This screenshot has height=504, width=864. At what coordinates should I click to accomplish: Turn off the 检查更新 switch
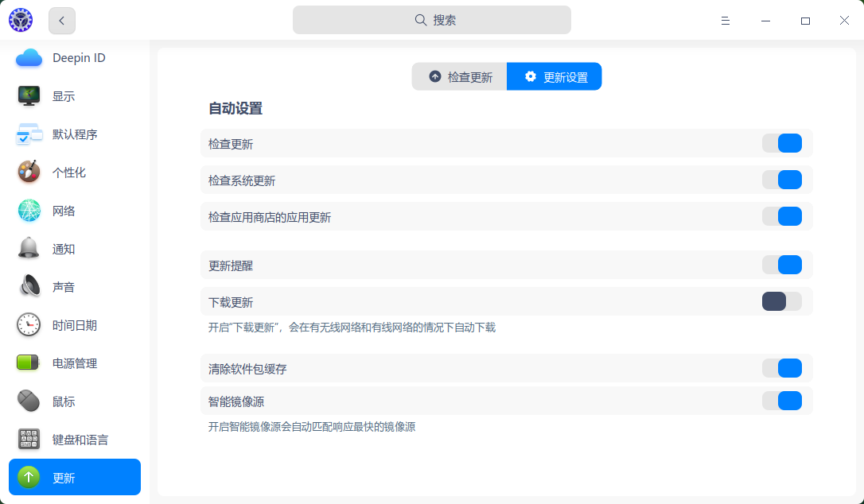click(782, 143)
